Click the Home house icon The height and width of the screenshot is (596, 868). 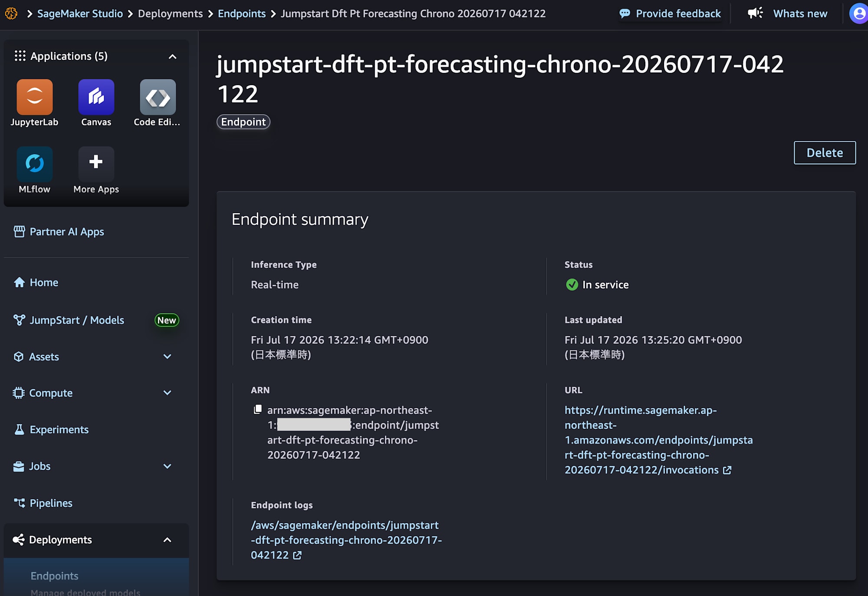[x=19, y=283]
